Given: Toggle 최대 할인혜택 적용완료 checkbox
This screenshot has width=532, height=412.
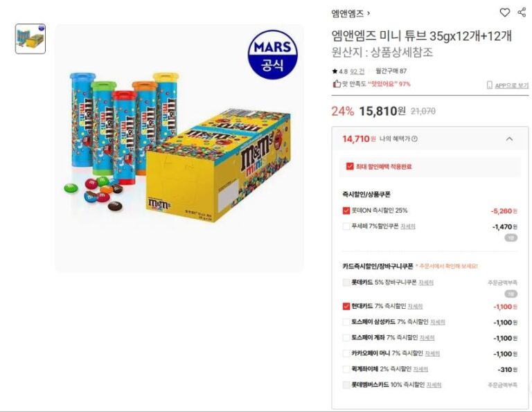Looking at the screenshot, I should click(x=350, y=166).
